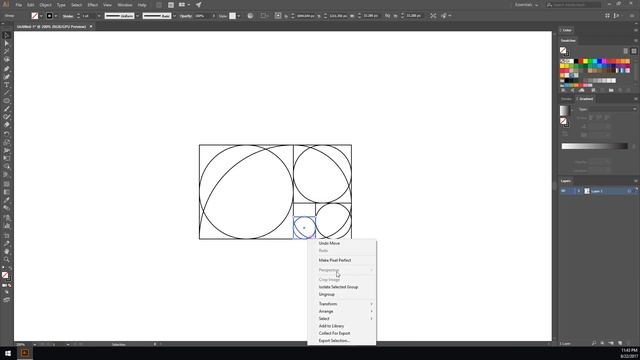Click the Fill and Stroke indicator in the toolbox
The width and height of the screenshot is (640, 360).
(x=6, y=276)
